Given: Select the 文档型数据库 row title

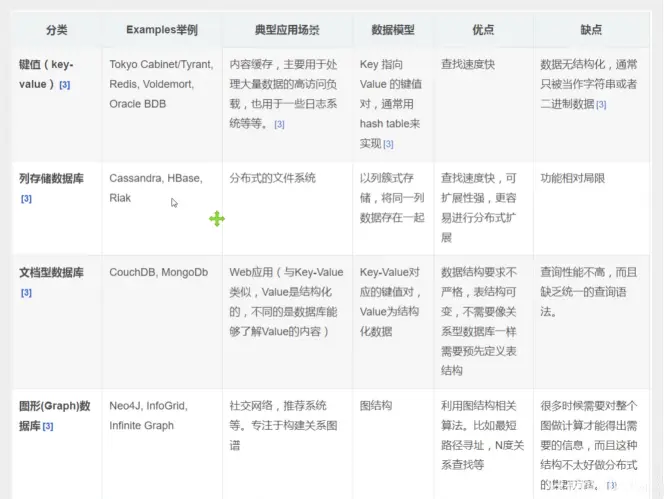Looking at the screenshot, I should (x=51, y=272).
